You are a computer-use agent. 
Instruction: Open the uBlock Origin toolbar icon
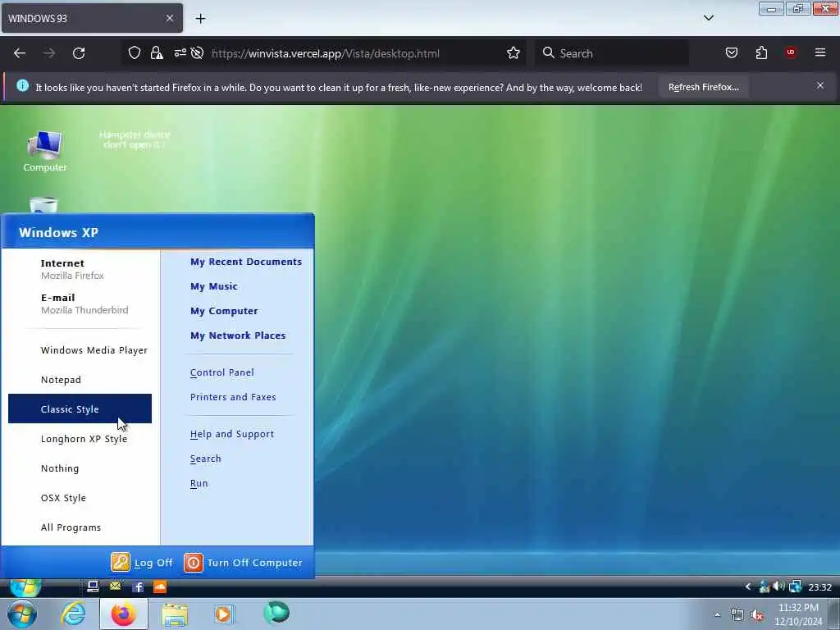click(x=791, y=52)
